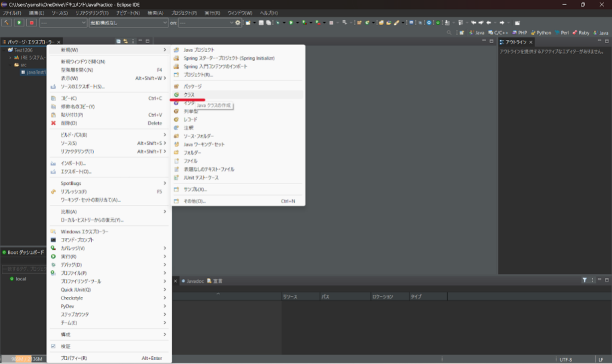The image size is (612, 364).
Task: Click the src folder in Package Explorer
Action: [x=24, y=64]
